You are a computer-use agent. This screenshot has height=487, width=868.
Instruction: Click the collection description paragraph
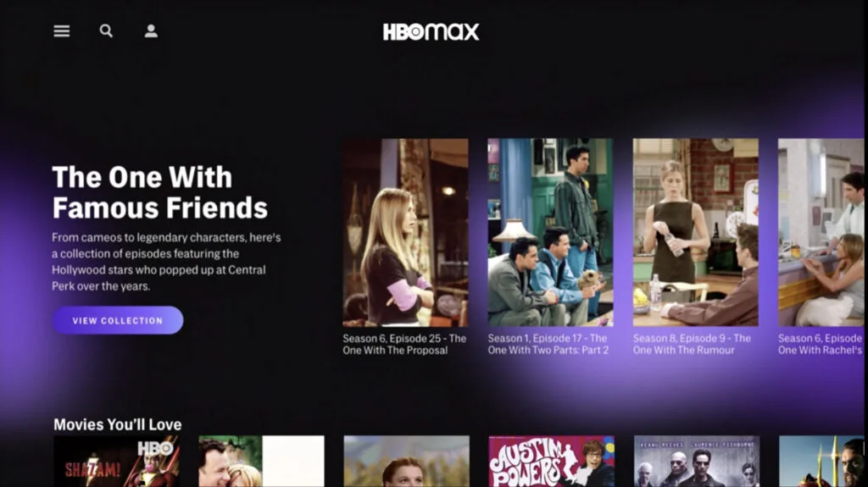coord(166,262)
